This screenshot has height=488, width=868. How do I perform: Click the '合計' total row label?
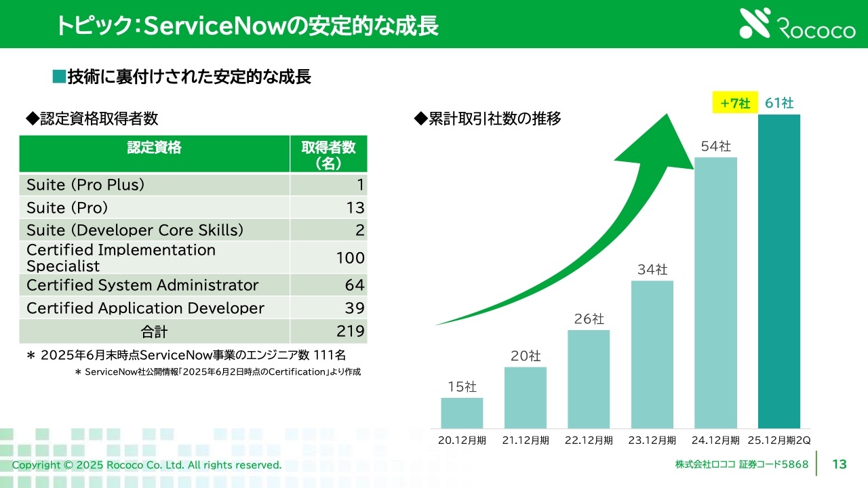click(x=155, y=331)
